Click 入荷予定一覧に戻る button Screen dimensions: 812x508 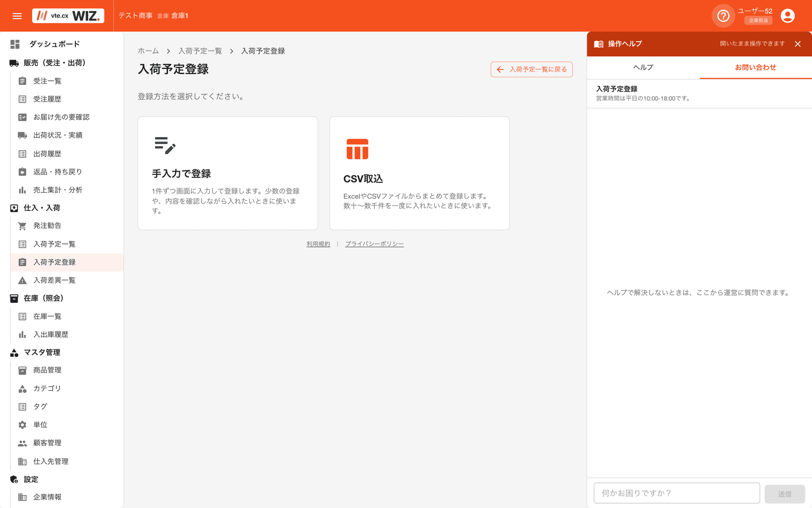532,69
